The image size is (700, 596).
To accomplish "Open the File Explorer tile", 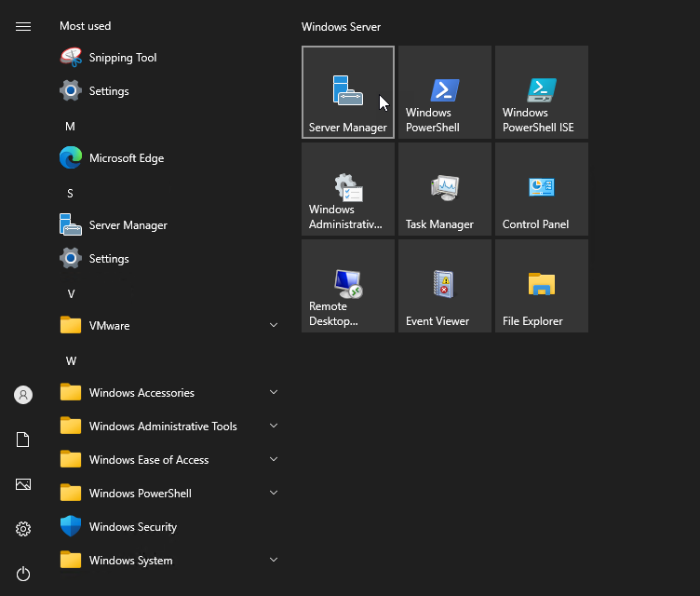I will [542, 286].
